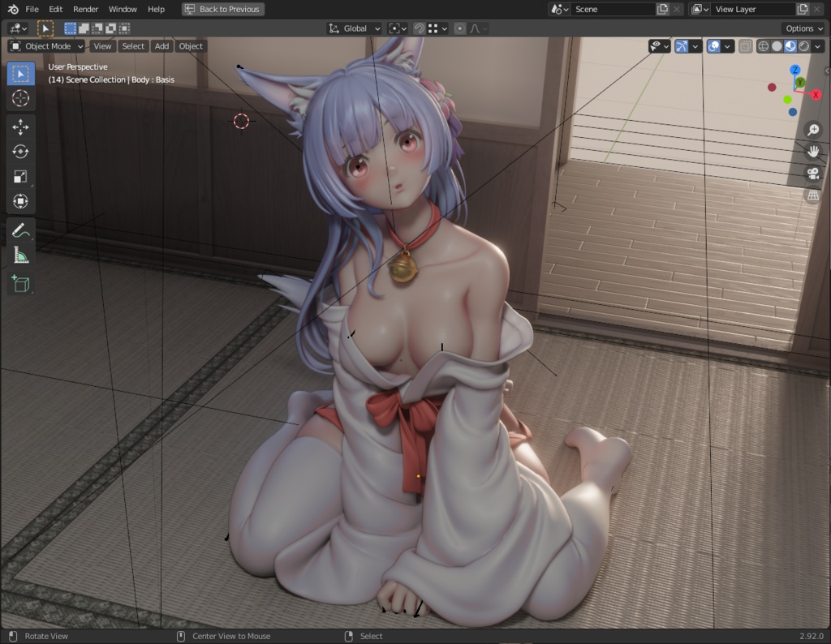Open the Render menu
Screen dimensions: 831x644
click(x=85, y=9)
